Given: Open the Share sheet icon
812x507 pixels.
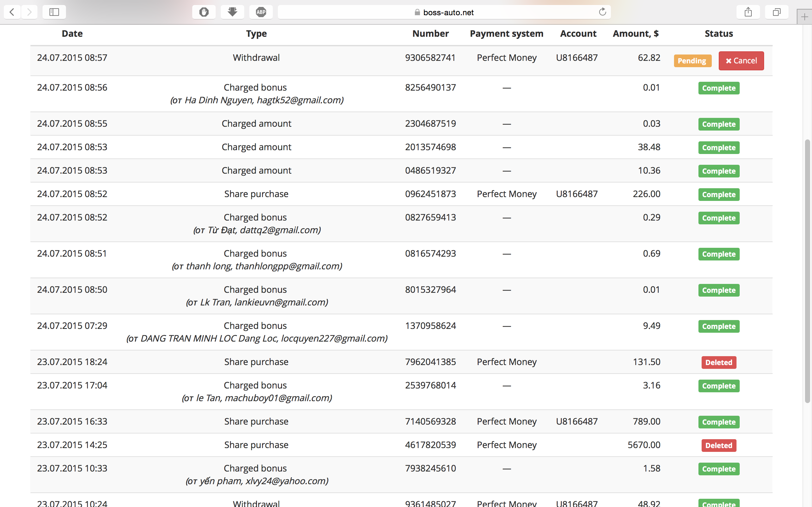Looking at the screenshot, I should [x=748, y=12].
